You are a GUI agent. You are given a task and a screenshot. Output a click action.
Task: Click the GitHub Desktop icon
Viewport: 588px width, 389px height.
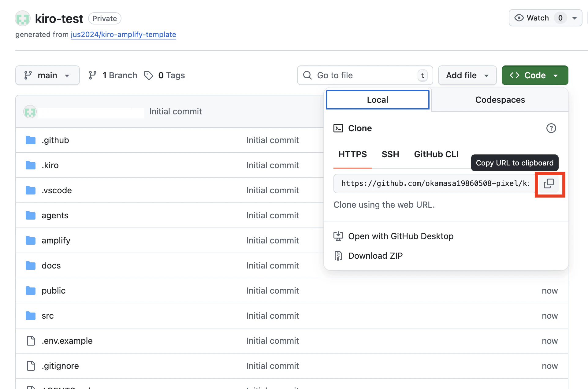click(338, 236)
